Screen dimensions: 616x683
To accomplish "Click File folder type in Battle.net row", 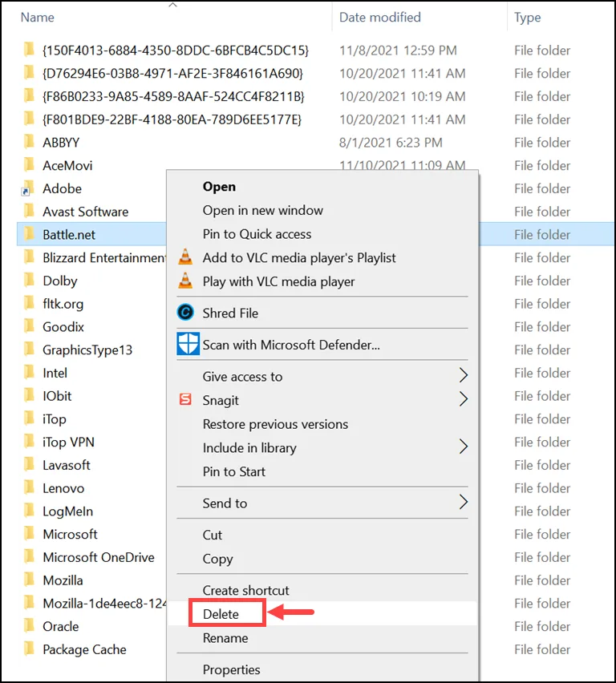I will tap(542, 234).
